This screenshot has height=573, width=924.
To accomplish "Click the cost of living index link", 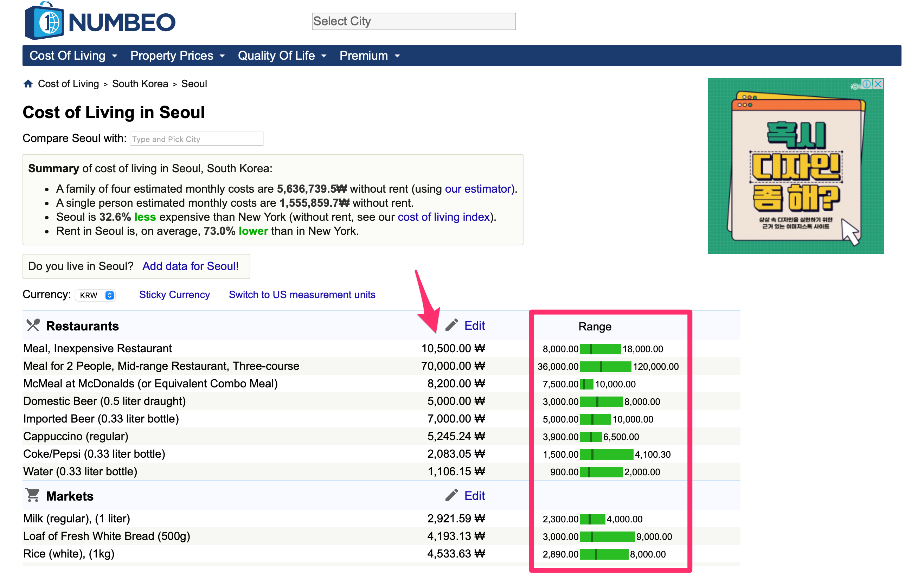I will click(443, 217).
